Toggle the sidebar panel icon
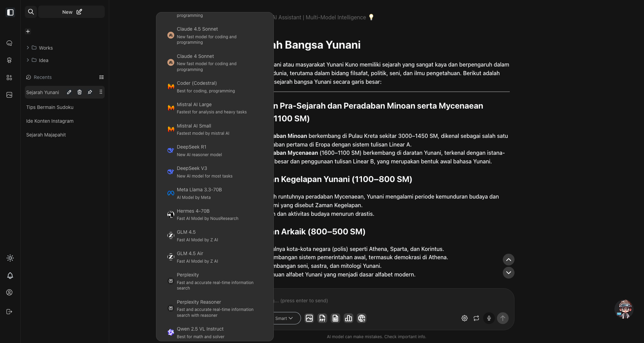 pyautogui.click(x=10, y=12)
